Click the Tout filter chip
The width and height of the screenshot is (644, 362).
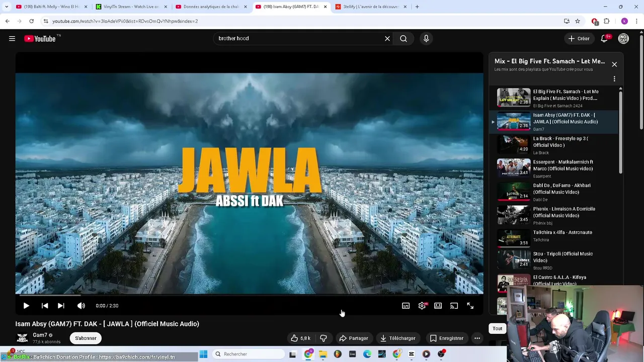click(498, 328)
